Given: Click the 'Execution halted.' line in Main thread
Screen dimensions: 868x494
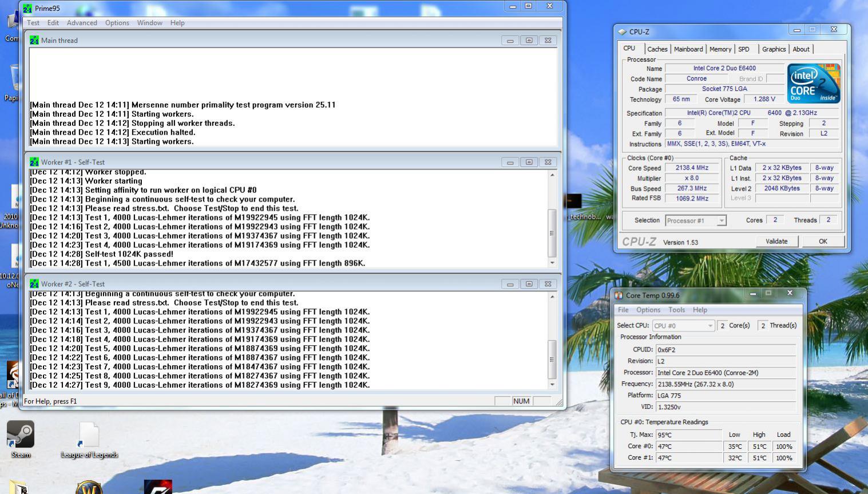Looking at the screenshot, I should [x=113, y=132].
